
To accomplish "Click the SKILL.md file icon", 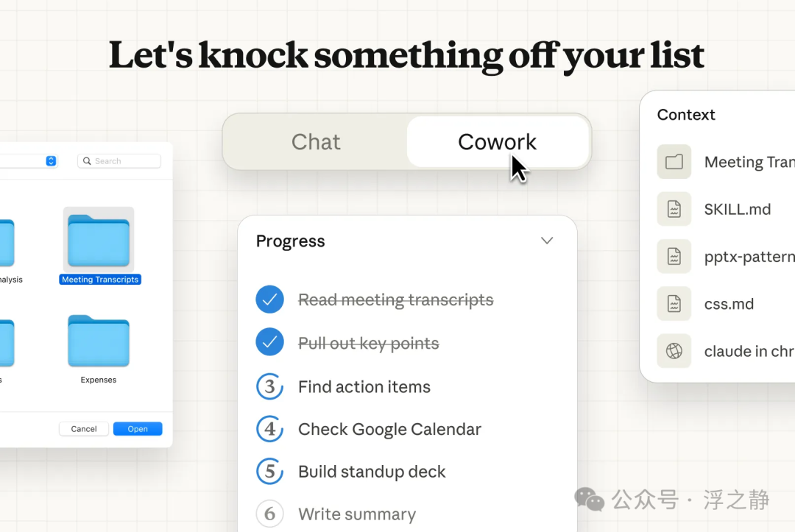I will pyautogui.click(x=674, y=209).
